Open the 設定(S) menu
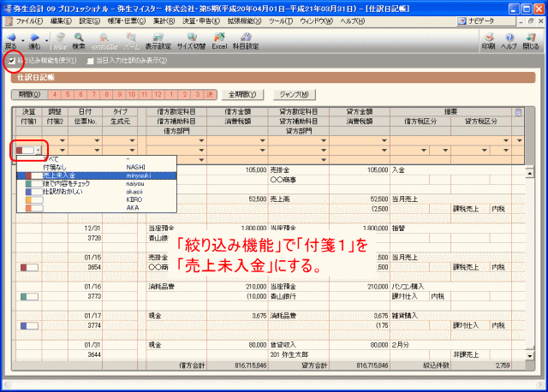Screen dimensions: 548x392 (89, 21)
